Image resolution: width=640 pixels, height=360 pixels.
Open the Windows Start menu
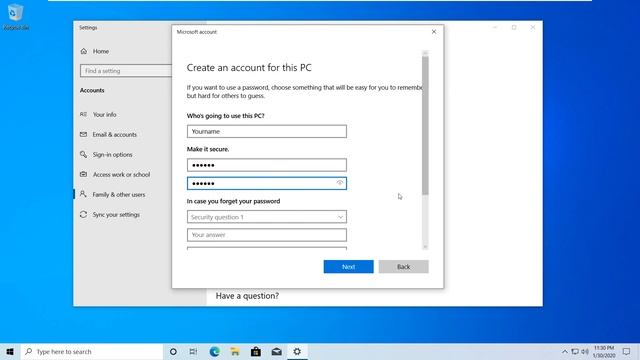point(10,351)
